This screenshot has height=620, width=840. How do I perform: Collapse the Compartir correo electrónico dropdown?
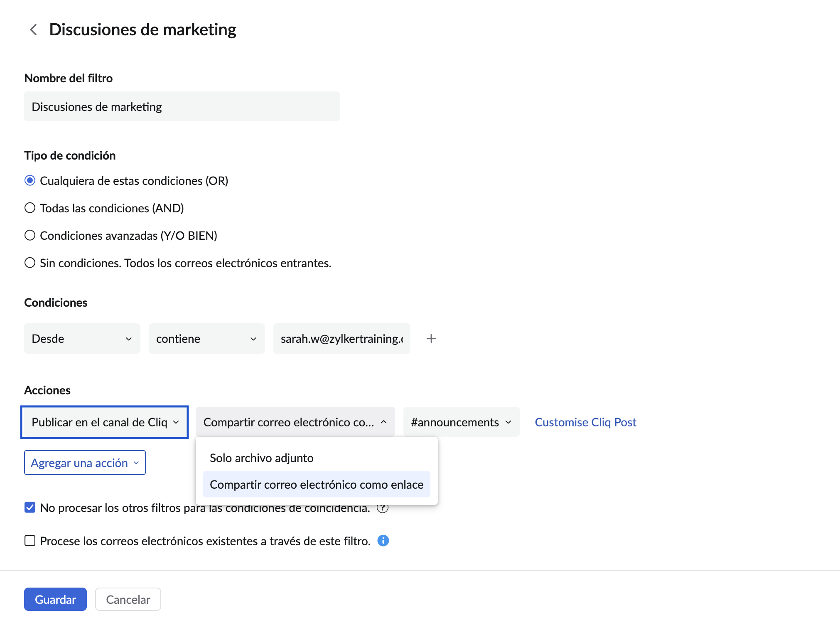point(295,422)
